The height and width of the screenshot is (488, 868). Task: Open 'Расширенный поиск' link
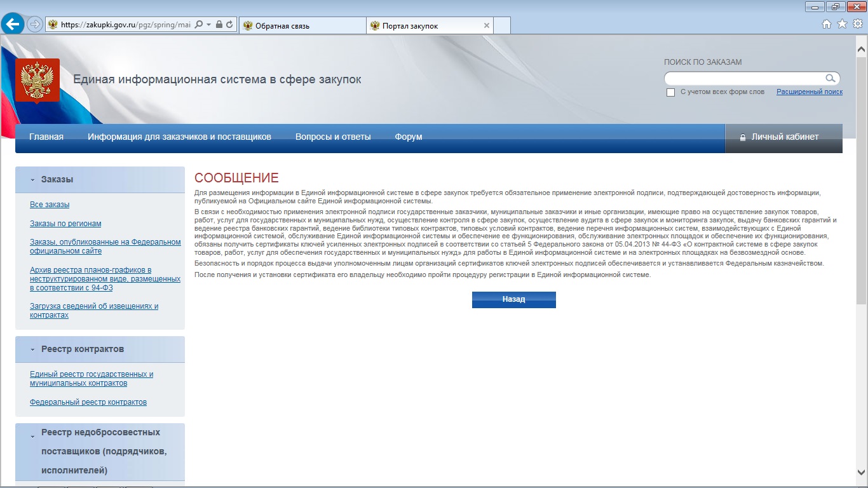tap(809, 92)
